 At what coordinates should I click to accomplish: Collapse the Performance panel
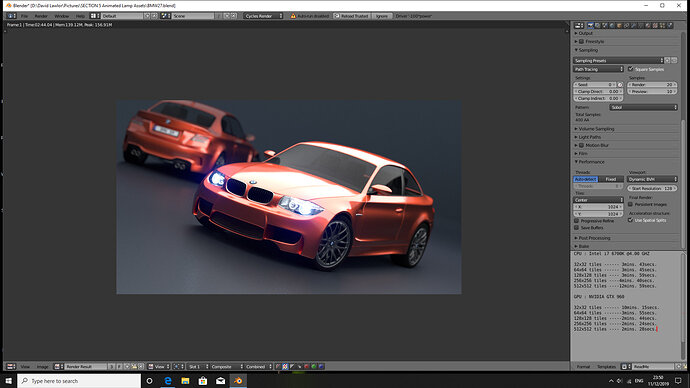[589, 162]
